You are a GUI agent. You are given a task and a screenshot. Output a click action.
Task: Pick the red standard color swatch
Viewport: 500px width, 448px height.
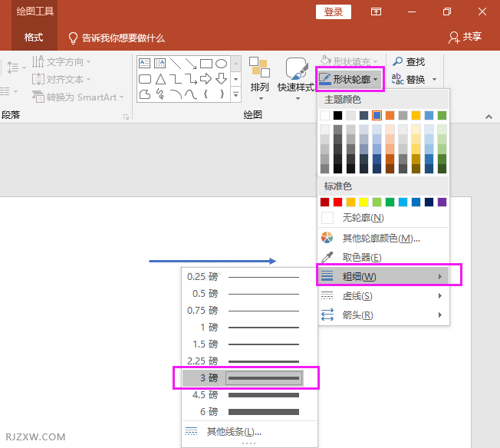(337, 202)
